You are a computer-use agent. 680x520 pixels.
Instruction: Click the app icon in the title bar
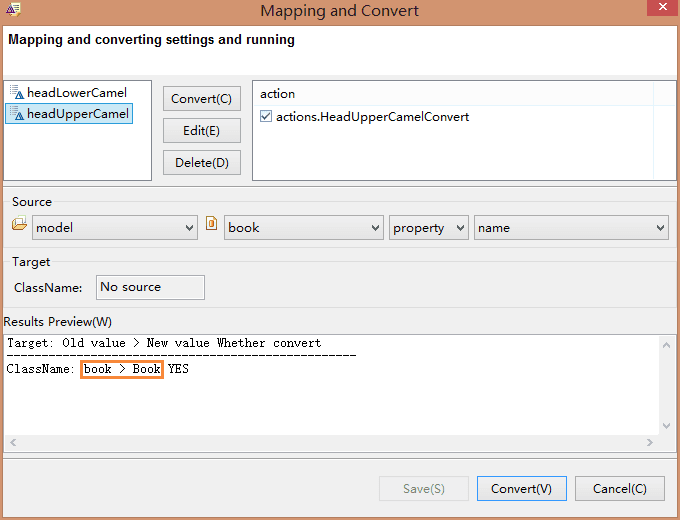(13, 10)
